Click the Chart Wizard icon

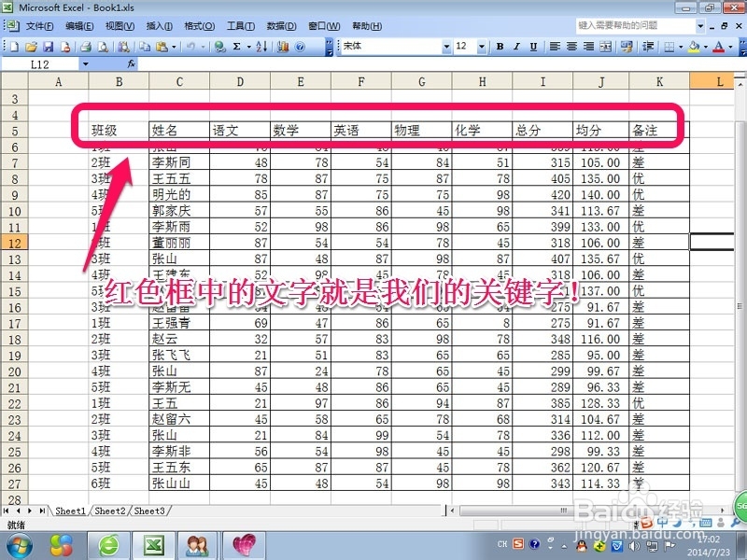tap(282, 46)
